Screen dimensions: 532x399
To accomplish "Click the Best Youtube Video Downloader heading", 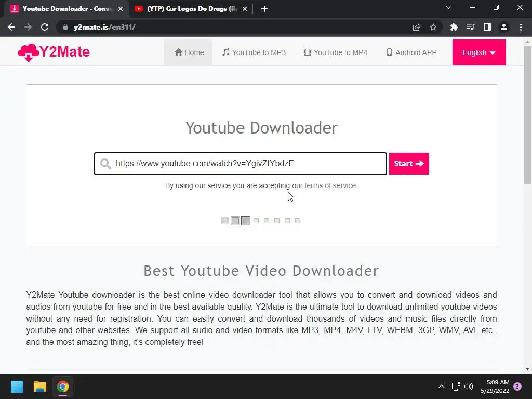I will pos(261,271).
